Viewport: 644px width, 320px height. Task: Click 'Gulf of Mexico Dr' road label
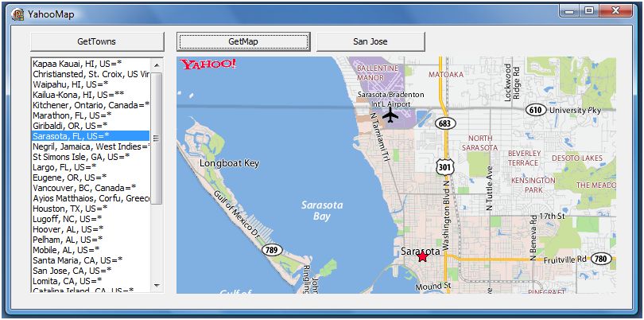pos(237,215)
